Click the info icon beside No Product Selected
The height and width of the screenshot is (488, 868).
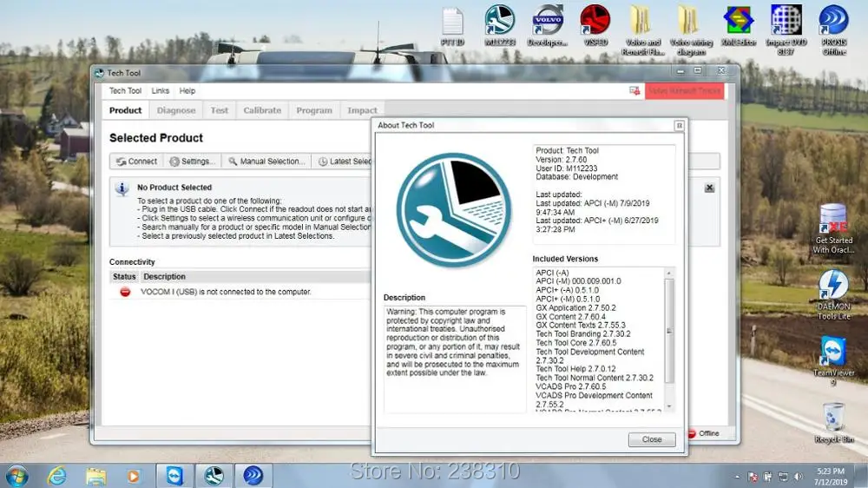pyautogui.click(x=122, y=189)
